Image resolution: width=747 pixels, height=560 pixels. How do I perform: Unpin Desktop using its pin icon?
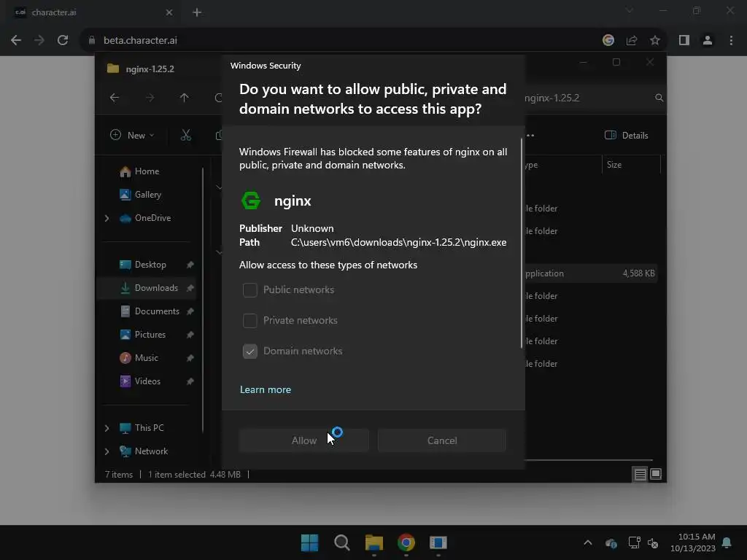[x=190, y=265]
